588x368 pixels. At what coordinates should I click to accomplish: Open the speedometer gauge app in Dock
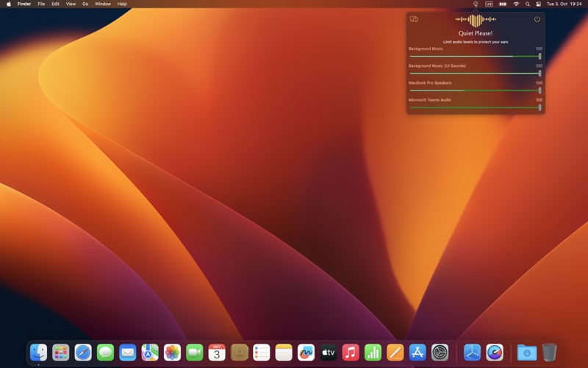[495, 353]
